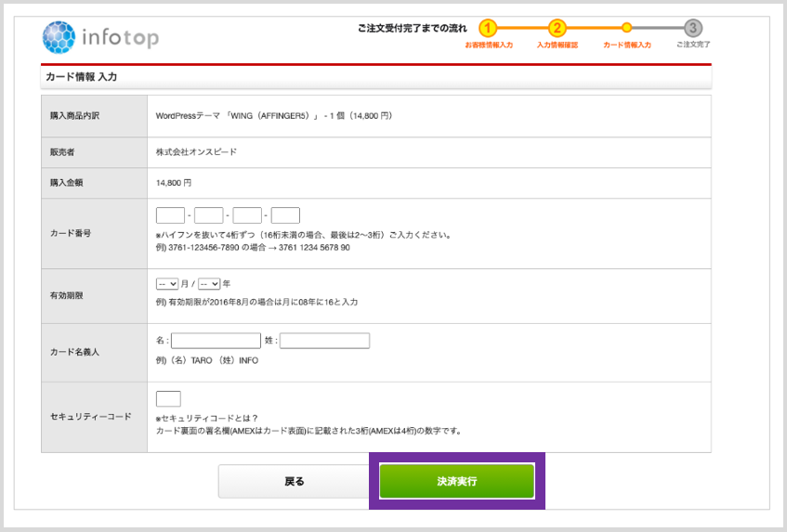This screenshot has width=787, height=532.
Task: Click the 購入金額 row label
Action: coord(67,183)
